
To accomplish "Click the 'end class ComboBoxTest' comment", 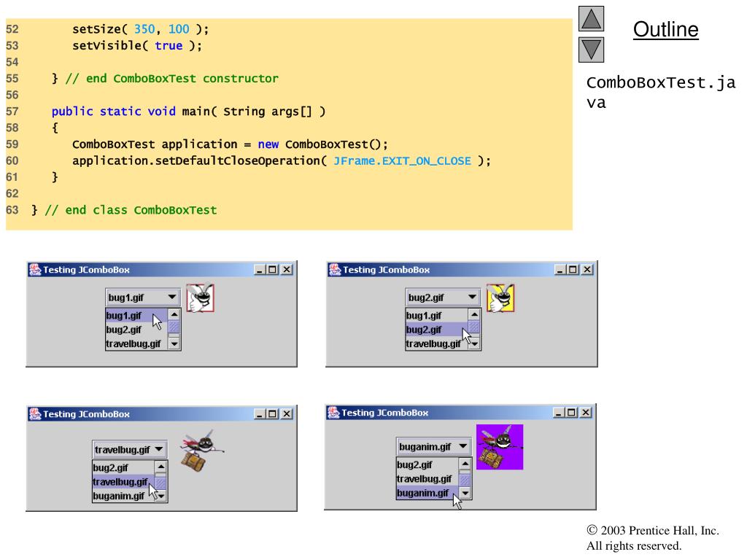I will point(131,210).
